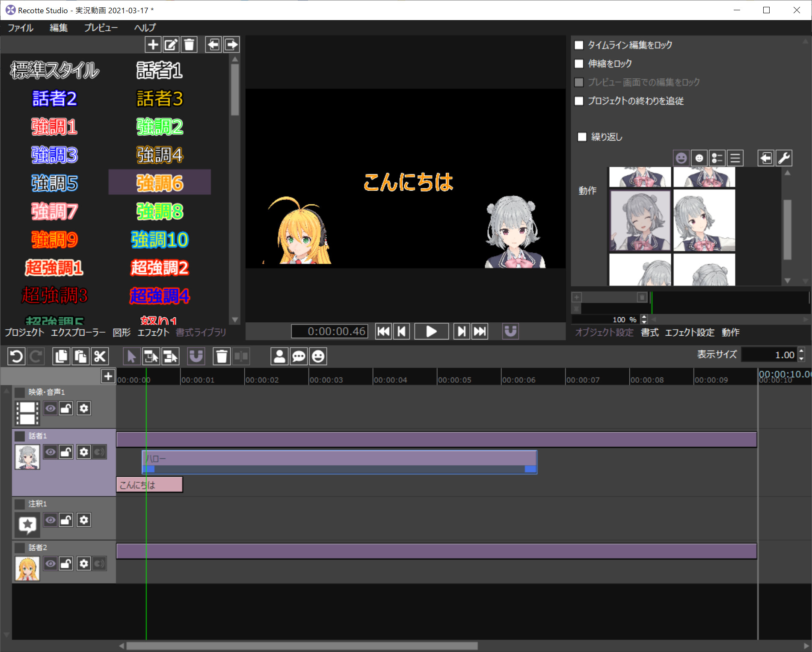Open settings gear for 注釈1 track

coord(84,520)
